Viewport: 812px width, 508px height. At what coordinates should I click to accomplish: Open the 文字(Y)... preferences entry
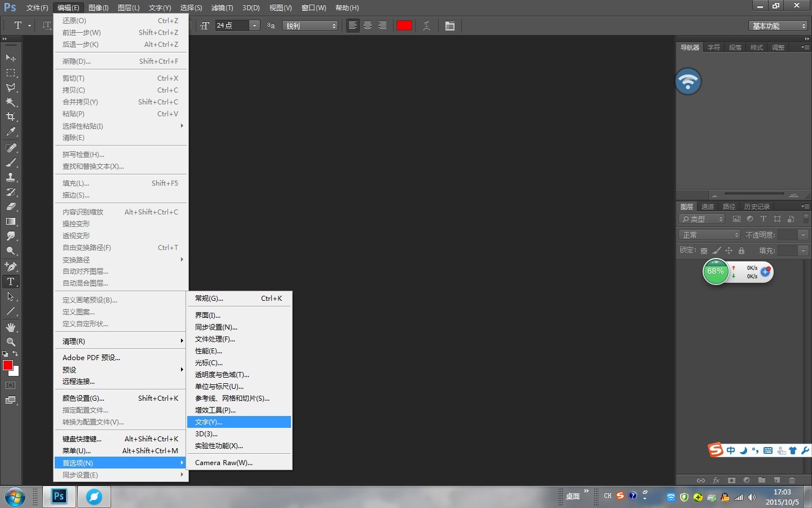tap(226, 422)
